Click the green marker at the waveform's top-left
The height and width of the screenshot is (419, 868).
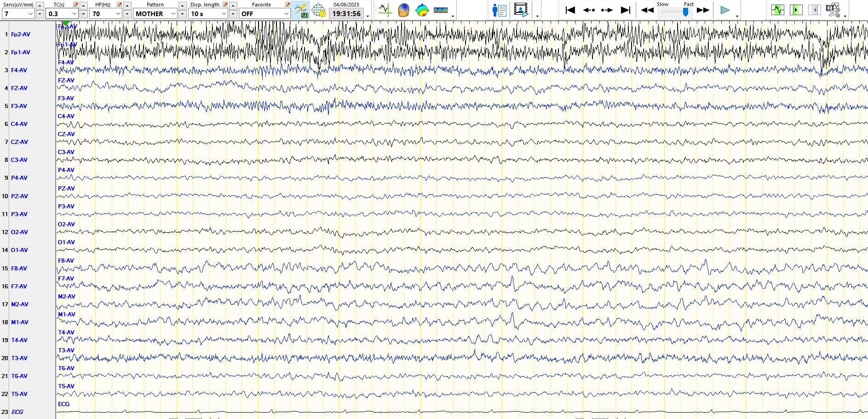pos(66,23)
